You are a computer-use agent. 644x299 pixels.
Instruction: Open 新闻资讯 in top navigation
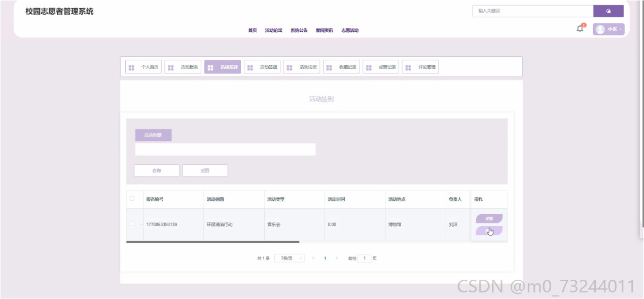pos(325,30)
